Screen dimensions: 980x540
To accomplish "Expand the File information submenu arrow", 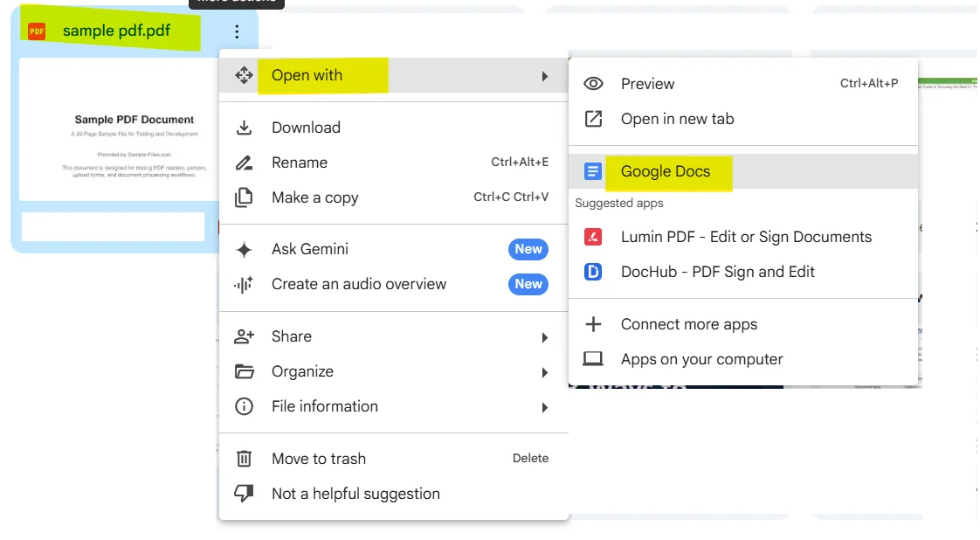I will (x=544, y=407).
